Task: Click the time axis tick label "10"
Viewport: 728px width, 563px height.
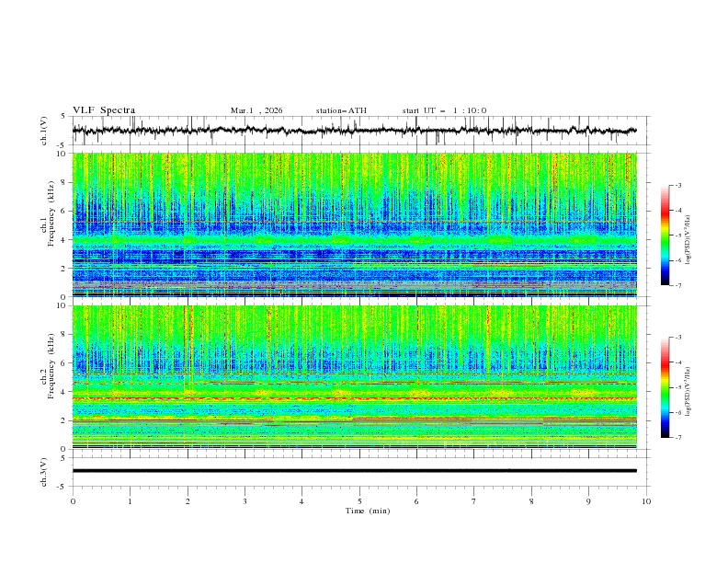Action: coord(646,501)
